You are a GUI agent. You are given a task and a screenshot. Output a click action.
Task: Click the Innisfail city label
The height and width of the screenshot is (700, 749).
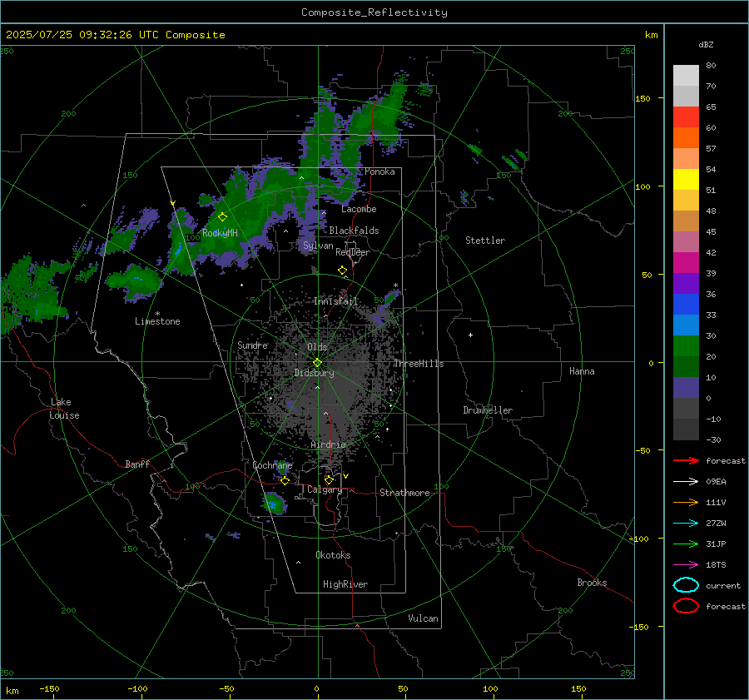[336, 301]
